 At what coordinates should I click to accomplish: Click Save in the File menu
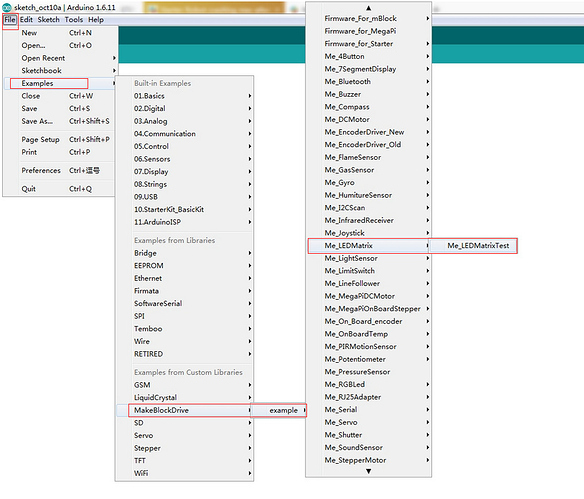(x=60, y=109)
